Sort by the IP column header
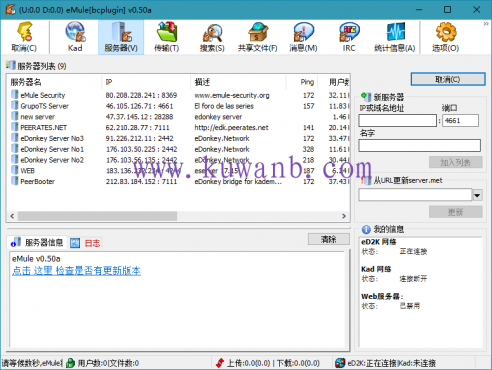 coord(146,82)
